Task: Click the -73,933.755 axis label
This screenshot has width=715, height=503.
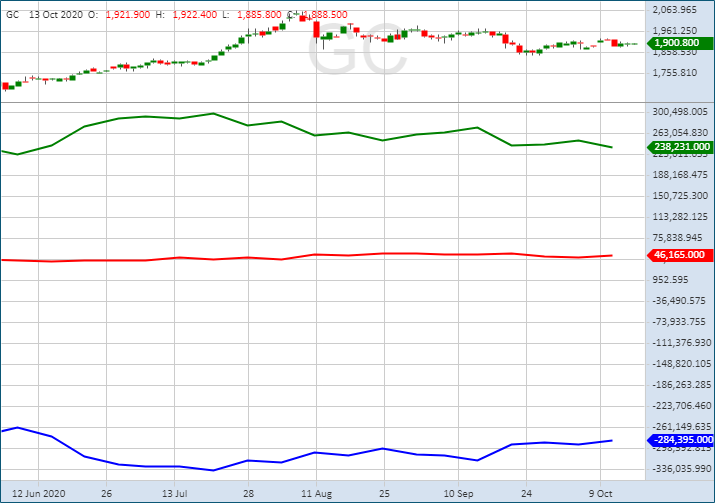Action: 679,322
